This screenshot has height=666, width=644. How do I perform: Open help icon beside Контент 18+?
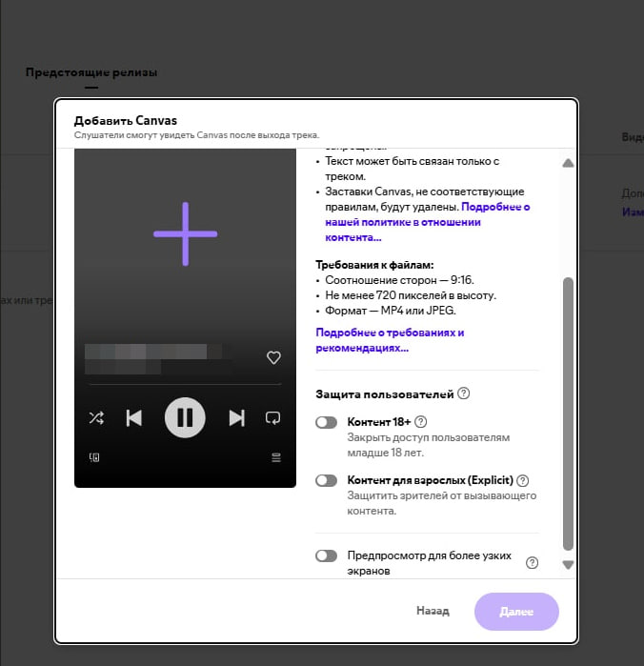pyautogui.click(x=420, y=422)
